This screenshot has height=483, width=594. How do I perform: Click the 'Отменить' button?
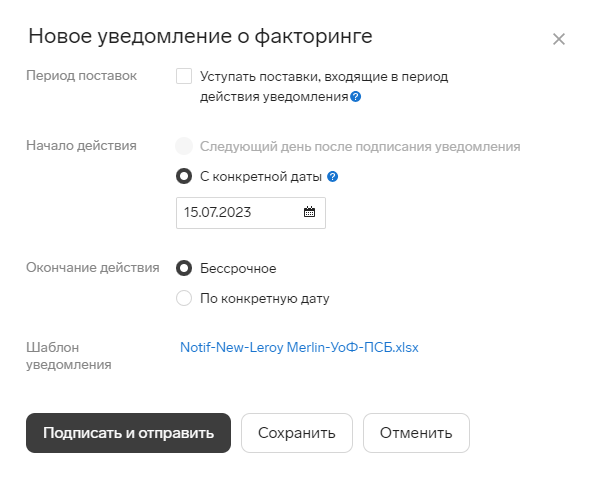pos(416,433)
